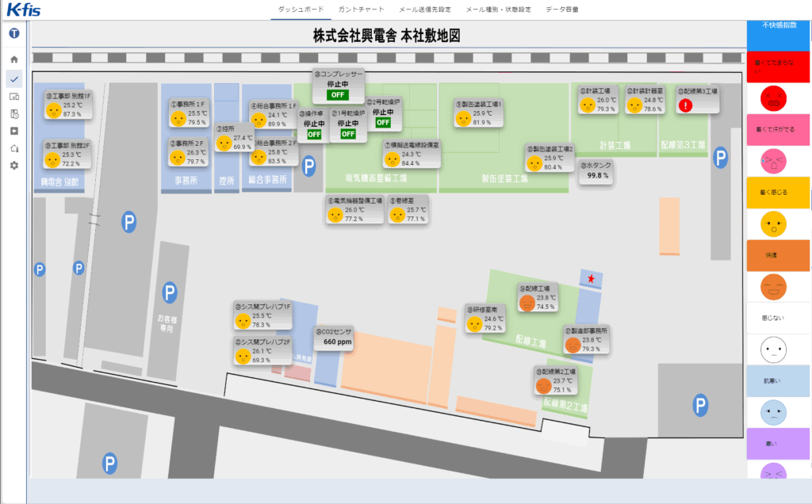The width and height of the screenshot is (812, 504).
Task: Select the checkmark icon in sidebar
Action: 13,78
